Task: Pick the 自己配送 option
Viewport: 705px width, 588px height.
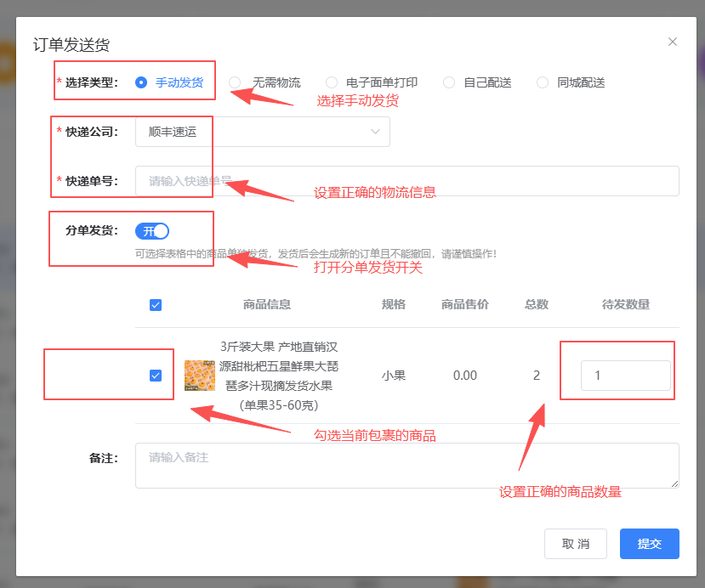Action: point(449,82)
